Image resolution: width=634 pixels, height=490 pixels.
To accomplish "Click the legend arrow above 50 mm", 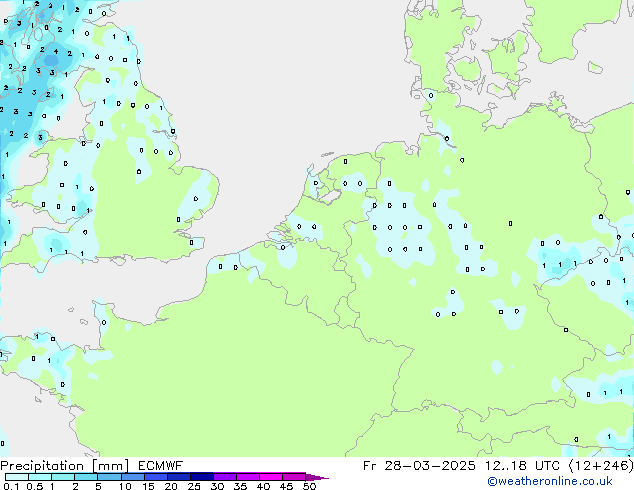I will [317, 477].
